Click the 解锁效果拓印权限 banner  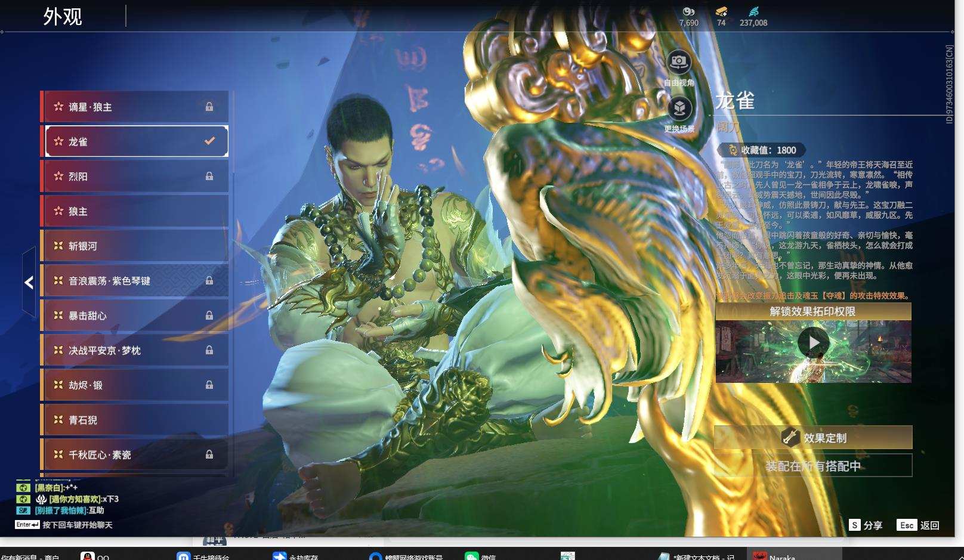tap(813, 311)
